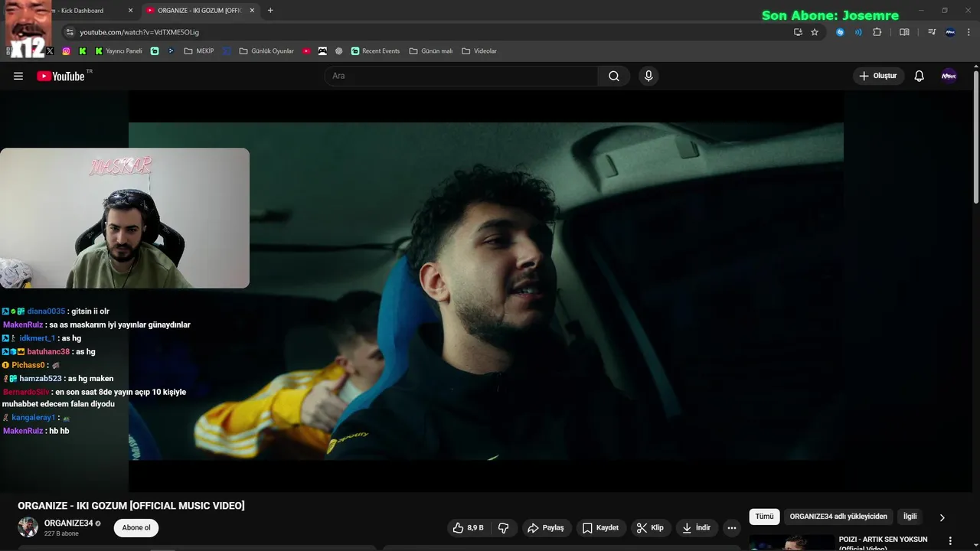
Task: Open the blue sound waves extension
Action: 858,32
